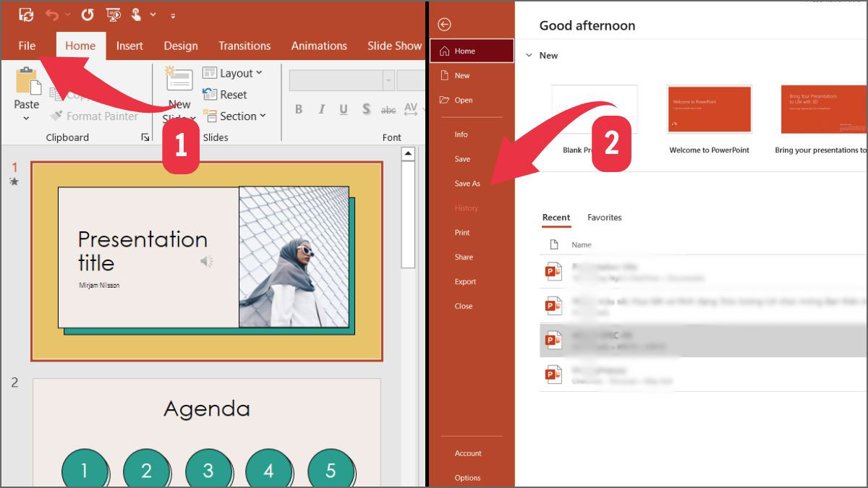Viewport: 868px width, 488px height.
Task: Switch to the Favorites tab
Action: tap(605, 217)
